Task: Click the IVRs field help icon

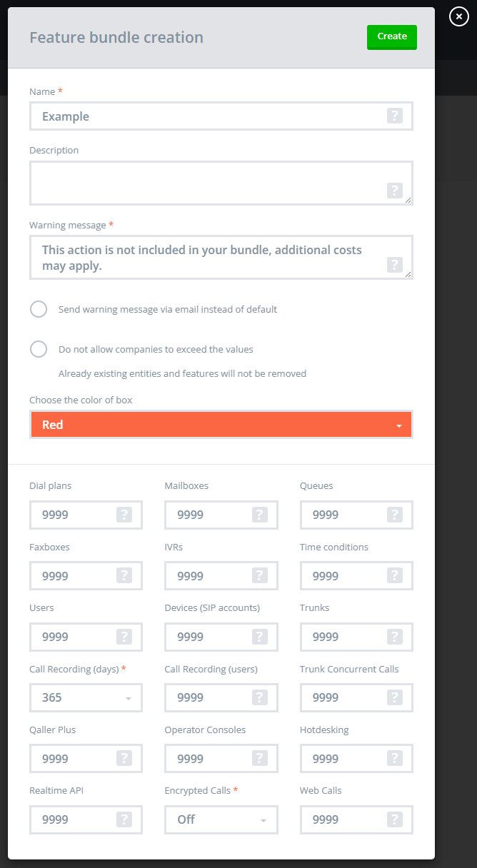Action: coord(260,575)
